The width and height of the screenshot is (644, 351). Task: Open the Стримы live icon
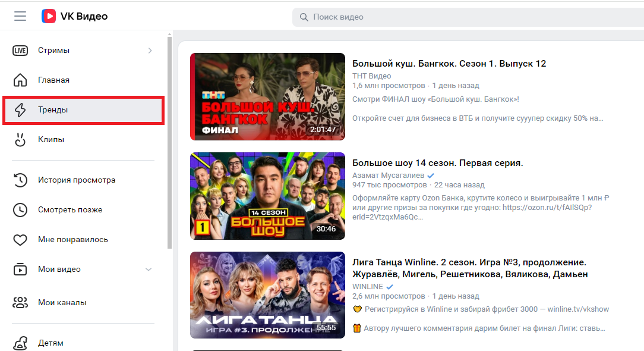(20, 51)
